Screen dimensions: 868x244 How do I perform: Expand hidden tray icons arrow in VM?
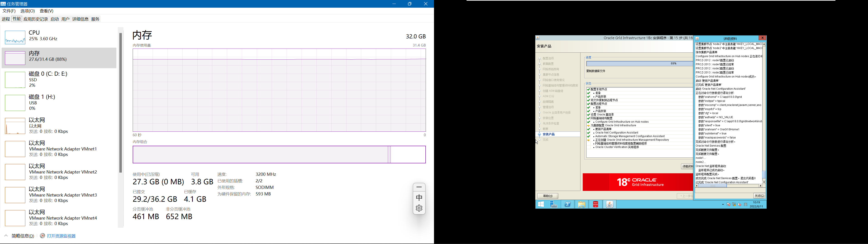point(723,204)
